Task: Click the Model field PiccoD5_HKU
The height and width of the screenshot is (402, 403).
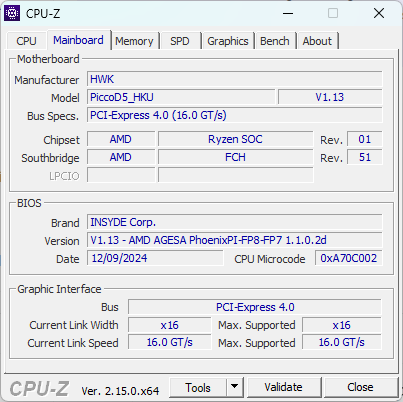Action: click(x=181, y=97)
